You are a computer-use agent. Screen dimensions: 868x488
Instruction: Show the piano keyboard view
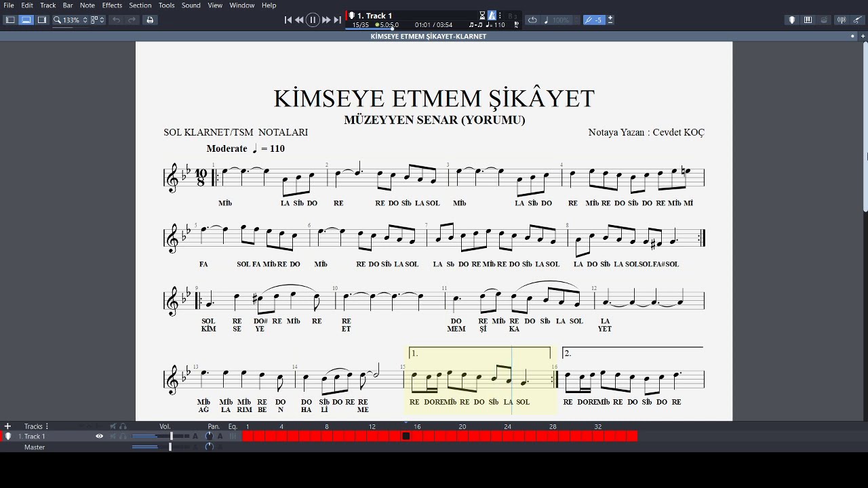tap(808, 20)
